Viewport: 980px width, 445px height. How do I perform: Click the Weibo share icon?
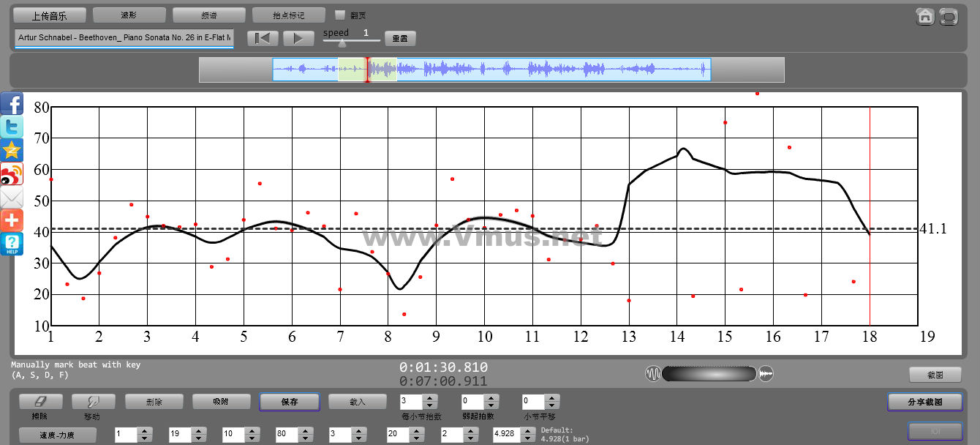(12, 174)
